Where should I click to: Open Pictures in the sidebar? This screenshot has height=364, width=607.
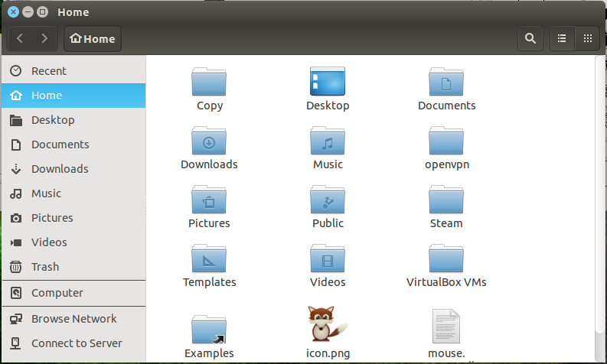click(73, 218)
